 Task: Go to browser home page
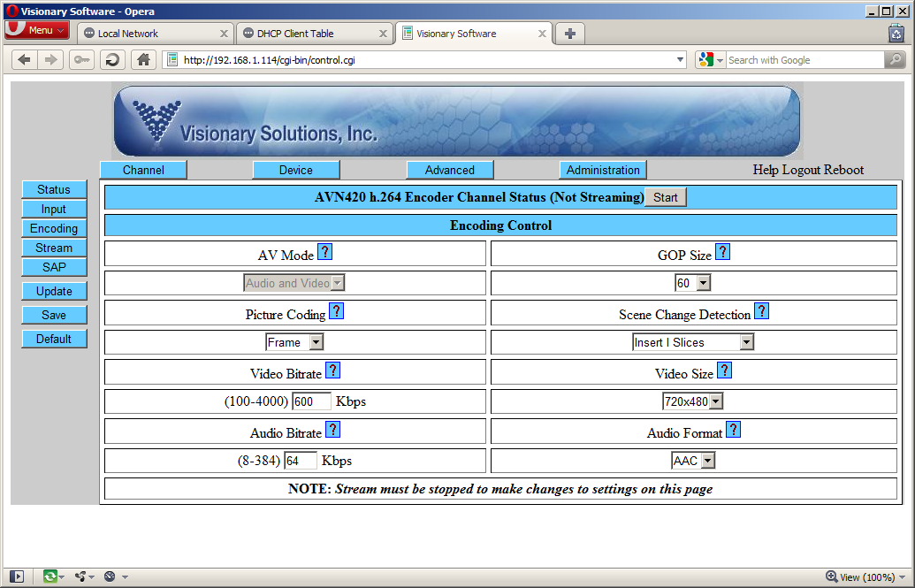(143, 59)
